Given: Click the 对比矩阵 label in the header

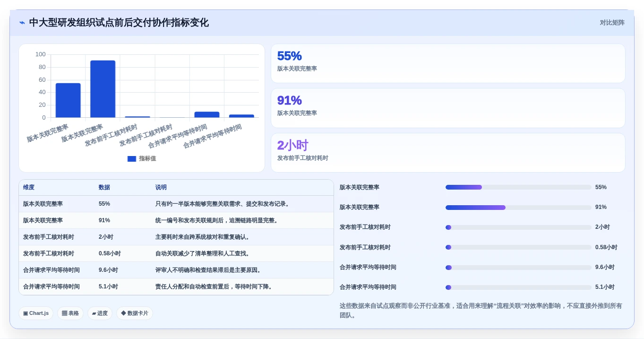Looking at the screenshot, I should 612,23.
